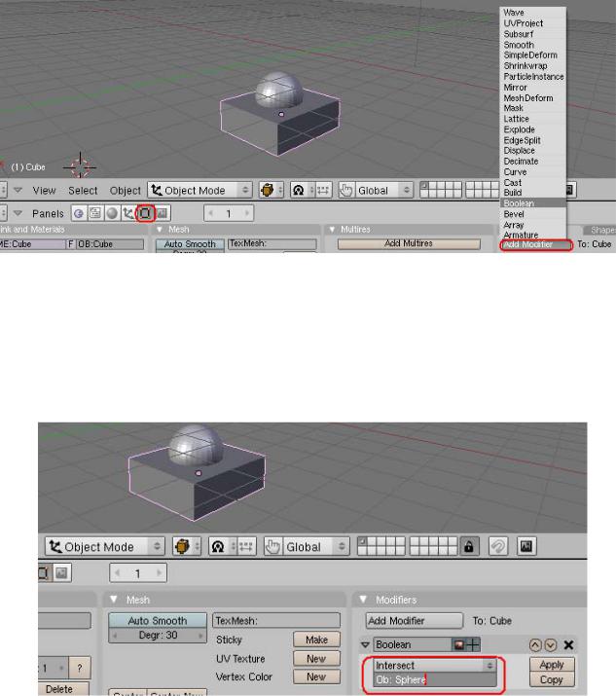The width and height of the screenshot is (616, 696).
Task: Select Editing context icon in upper Panels row
Action: point(145,213)
